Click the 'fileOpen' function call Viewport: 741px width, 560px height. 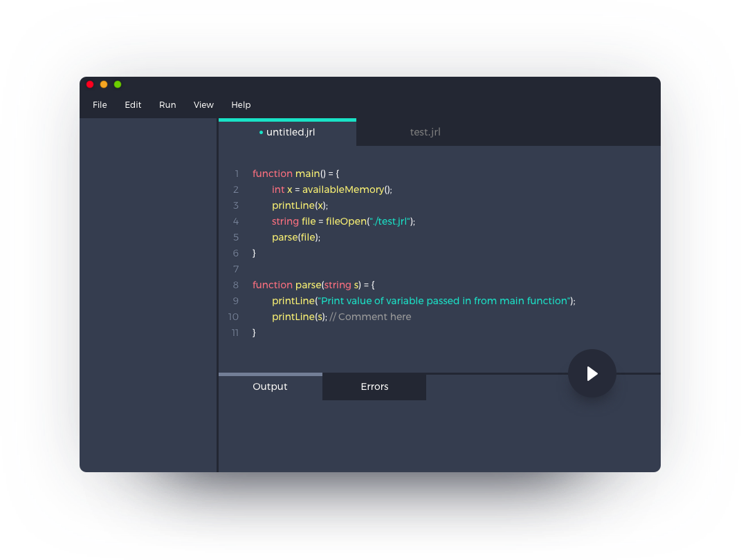[x=346, y=221]
